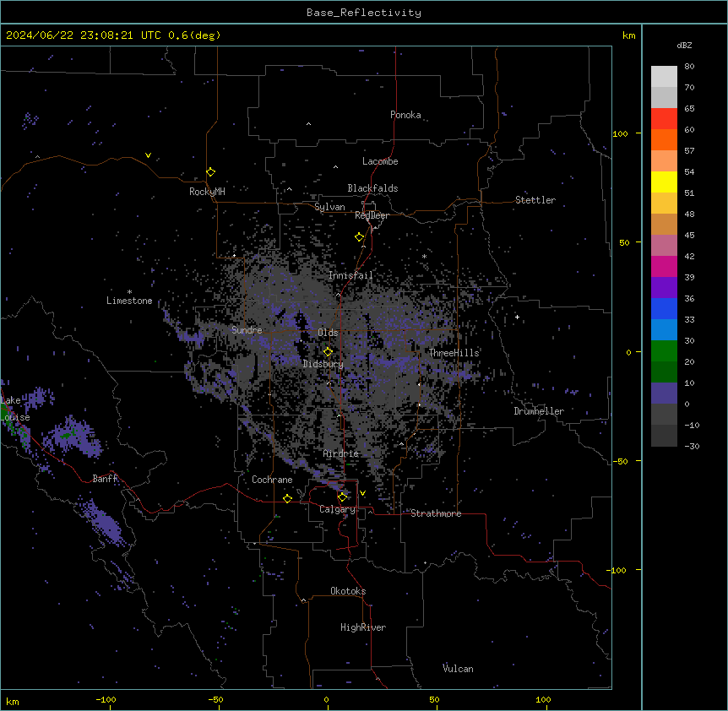The width and height of the screenshot is (728, 711).
Task: Select the light gray 70 dBZ swatch
Action: [664, 97]
